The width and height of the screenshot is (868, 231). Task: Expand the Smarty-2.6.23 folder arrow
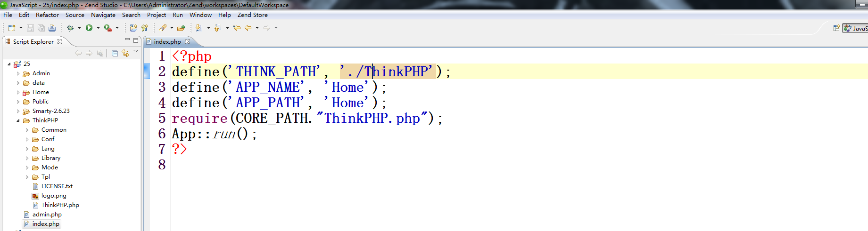tap(18, 111)
